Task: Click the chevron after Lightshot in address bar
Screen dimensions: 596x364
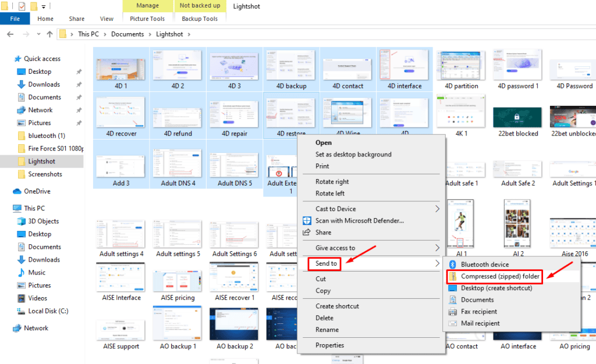Action: 189,34
